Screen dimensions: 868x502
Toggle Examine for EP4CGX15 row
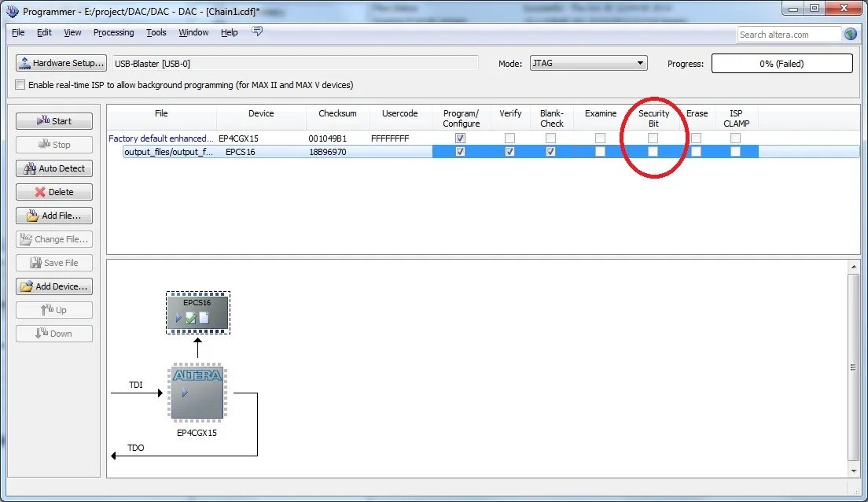[x=600, y=138]
